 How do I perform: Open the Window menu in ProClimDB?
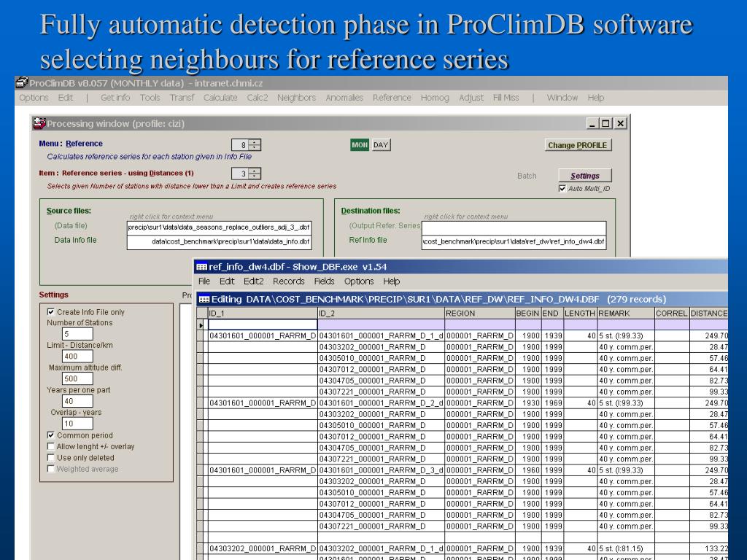562,98
